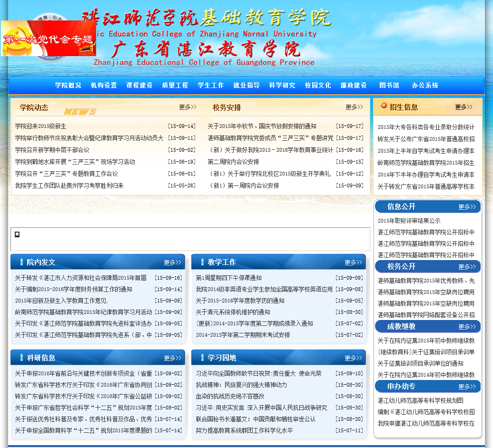The height and width of the screenshot is (448, 493).
Task: Select 质量工程 in navigation bar
Action: pos(175,85)
